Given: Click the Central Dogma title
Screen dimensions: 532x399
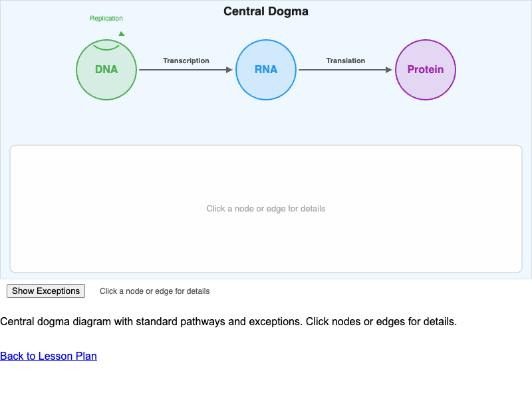Looking at the screenshot, I should pos(266,11).
